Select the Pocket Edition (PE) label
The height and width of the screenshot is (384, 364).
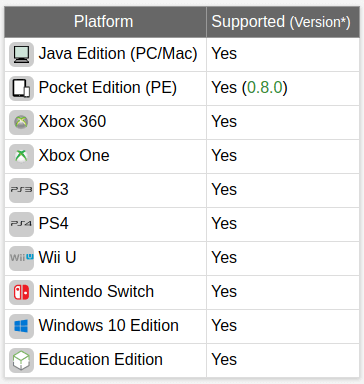[x=108, y=88]
